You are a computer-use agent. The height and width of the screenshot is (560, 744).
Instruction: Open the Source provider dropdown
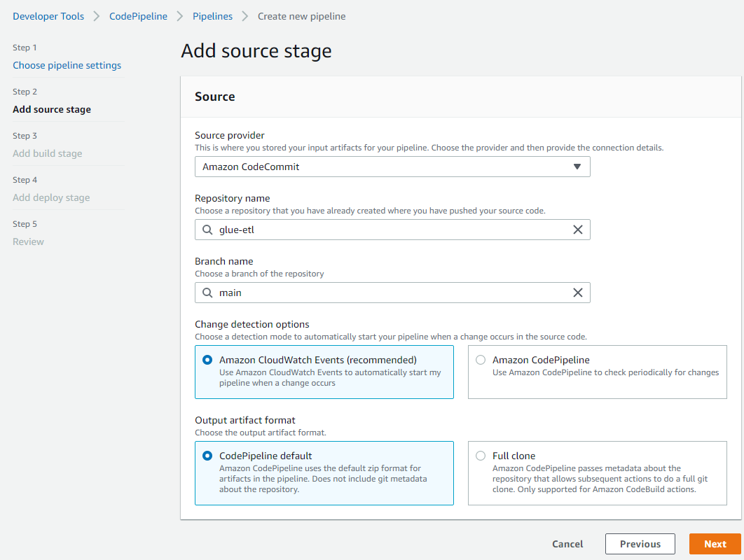coord(392,167)
